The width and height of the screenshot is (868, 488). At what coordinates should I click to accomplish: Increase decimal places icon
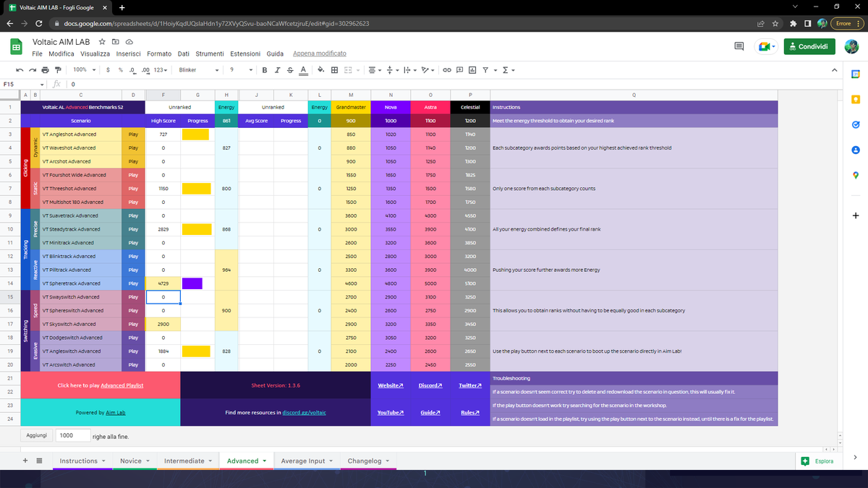coord(146,70)
